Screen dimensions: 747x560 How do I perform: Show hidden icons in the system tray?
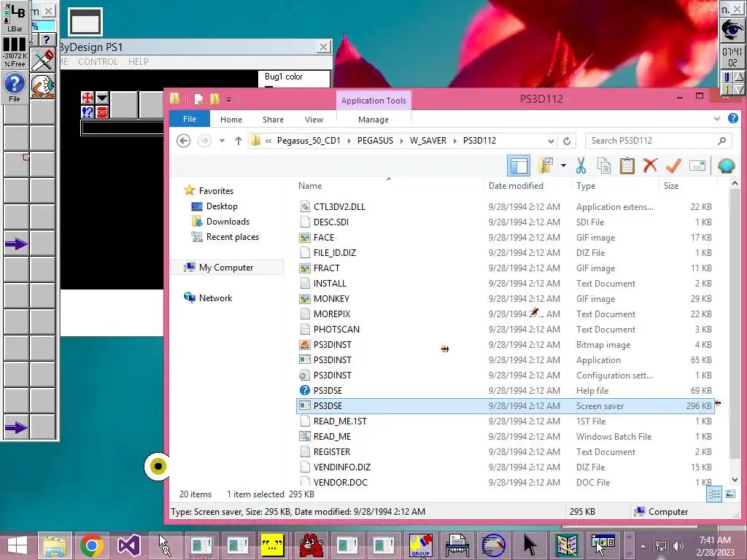coord(643,546)
